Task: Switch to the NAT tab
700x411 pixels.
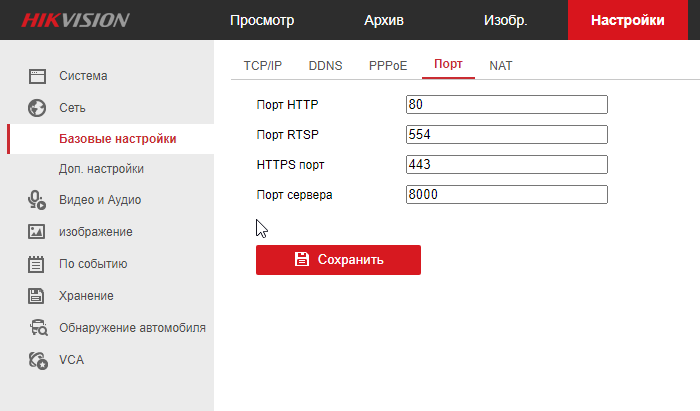Action: tap(501, 66)
